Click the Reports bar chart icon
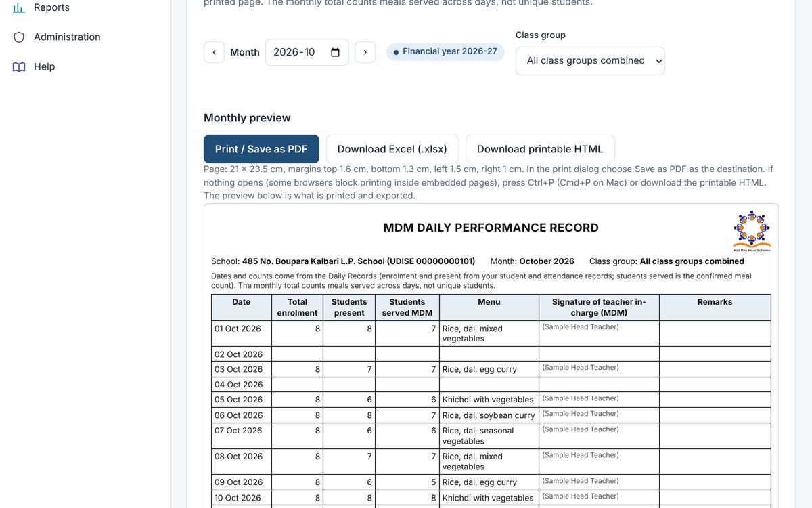Image resolution: width=812 pixels, height=508 pixels. [x=19, y=7]
